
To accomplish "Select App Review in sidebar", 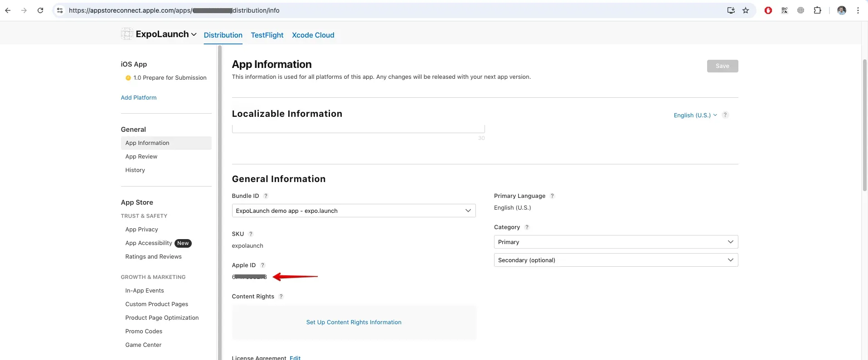I will 141,157.
